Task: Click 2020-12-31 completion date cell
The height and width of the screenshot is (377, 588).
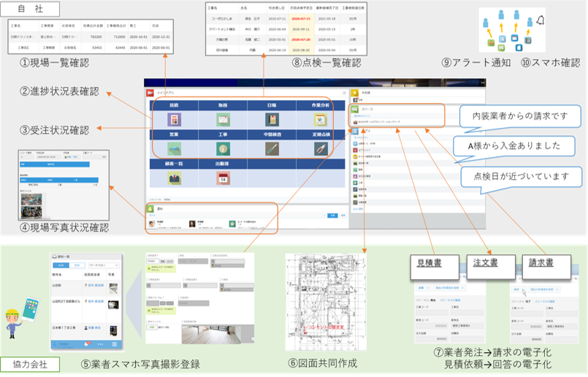Action: 161,37
